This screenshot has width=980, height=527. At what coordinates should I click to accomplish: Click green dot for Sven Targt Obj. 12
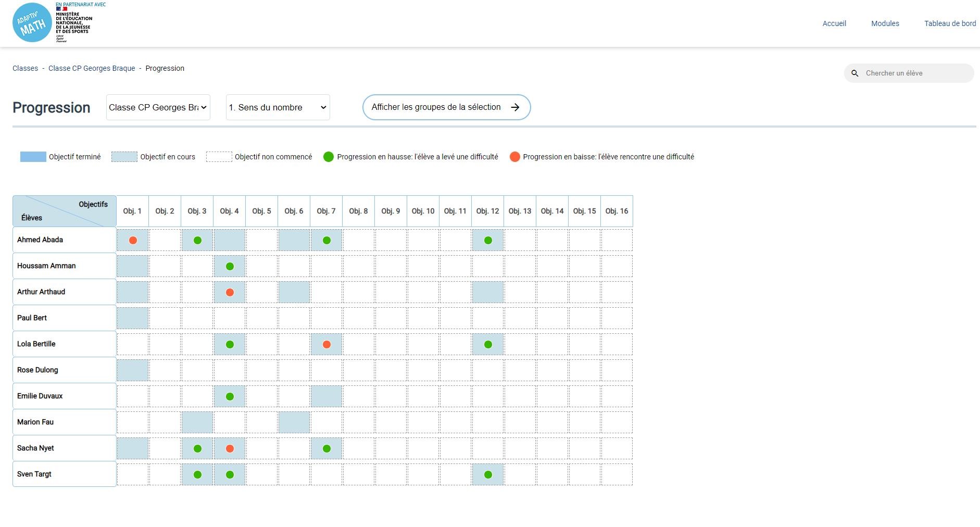click(488, 474)
